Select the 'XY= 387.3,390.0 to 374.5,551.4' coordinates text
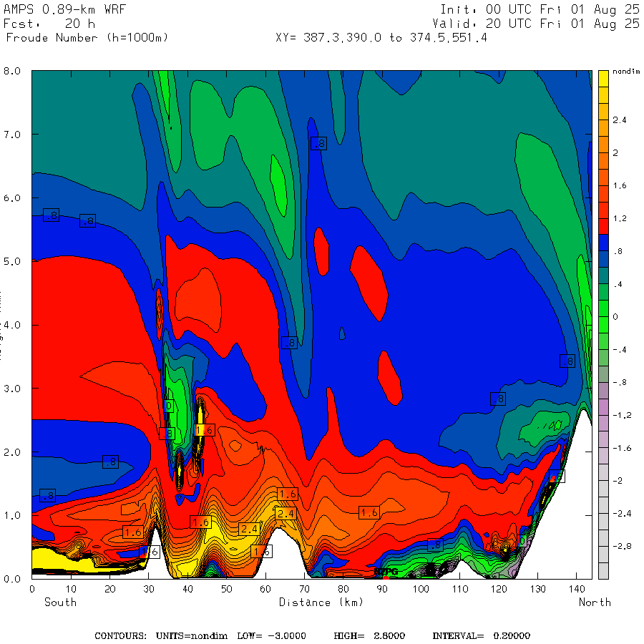 click(x=381, y=38)
